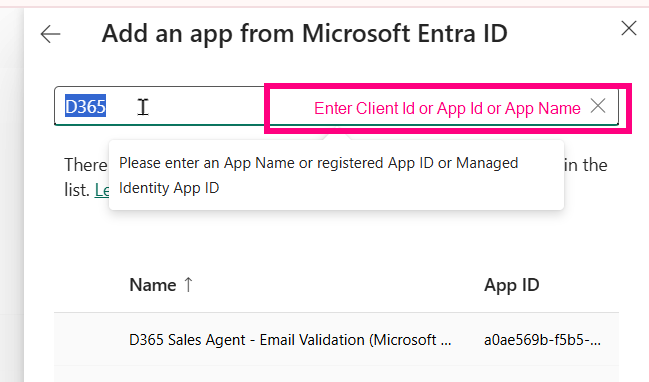
Task: Click the App ID column header
Action: pyautogui.click(x=512, y=285)
